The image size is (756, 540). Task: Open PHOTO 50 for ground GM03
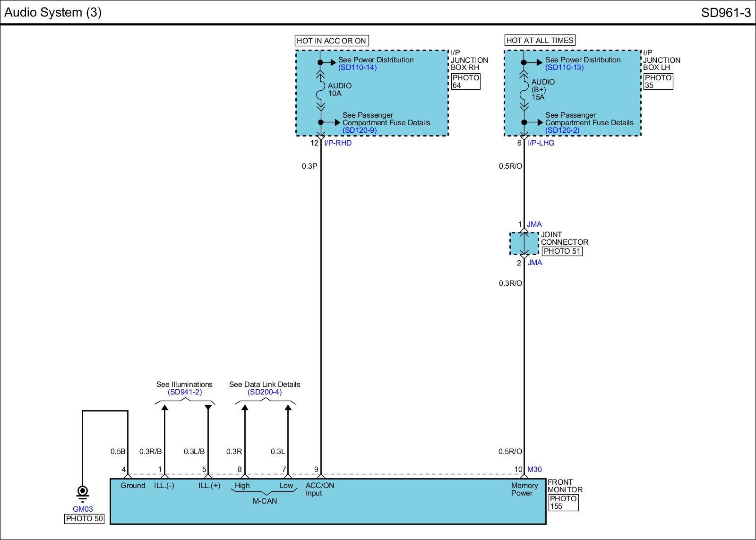[84, 519]
